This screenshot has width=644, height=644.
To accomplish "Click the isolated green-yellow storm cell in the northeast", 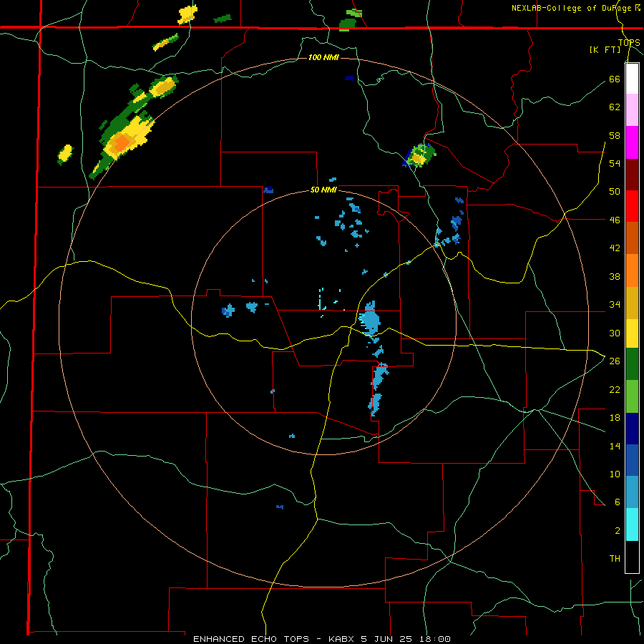I will click(419, 156).
